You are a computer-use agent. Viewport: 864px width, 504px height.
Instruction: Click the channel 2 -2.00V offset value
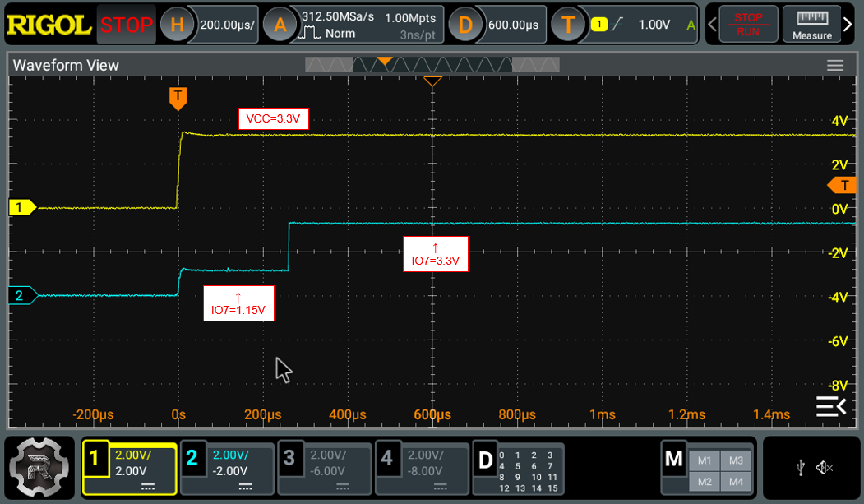tap(230, 471)
